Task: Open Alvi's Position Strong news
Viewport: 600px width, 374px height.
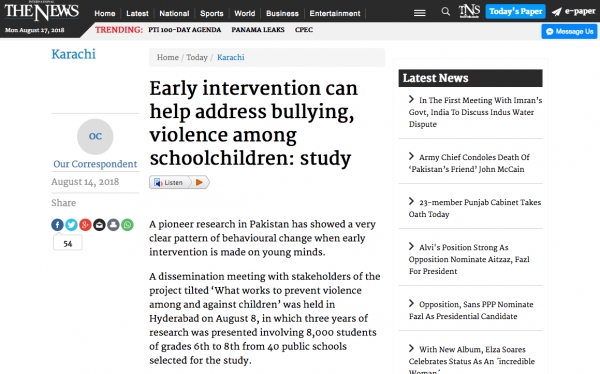Action: [x=469, y=259]
